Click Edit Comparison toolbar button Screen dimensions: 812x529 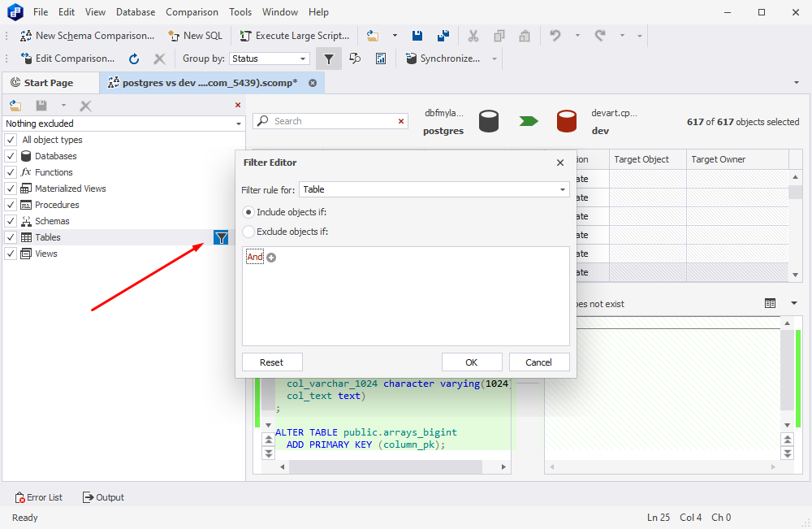67,59
